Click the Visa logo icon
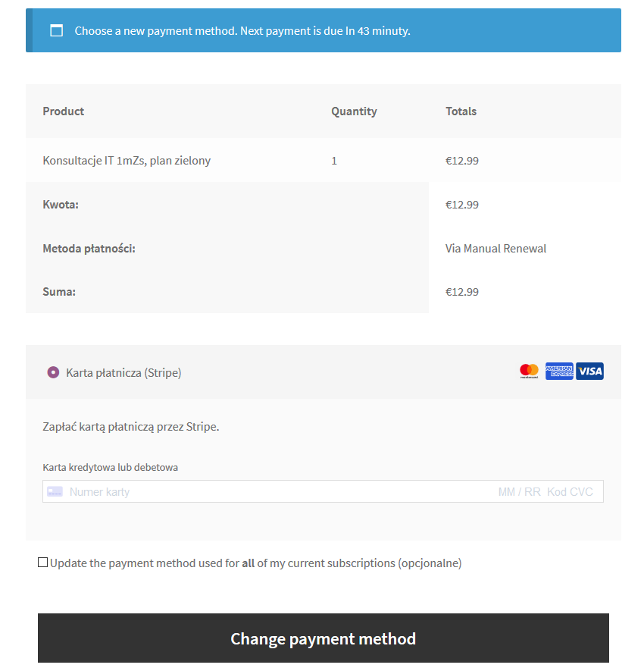The width and height of the screenshot is (644, 671). 589,371
